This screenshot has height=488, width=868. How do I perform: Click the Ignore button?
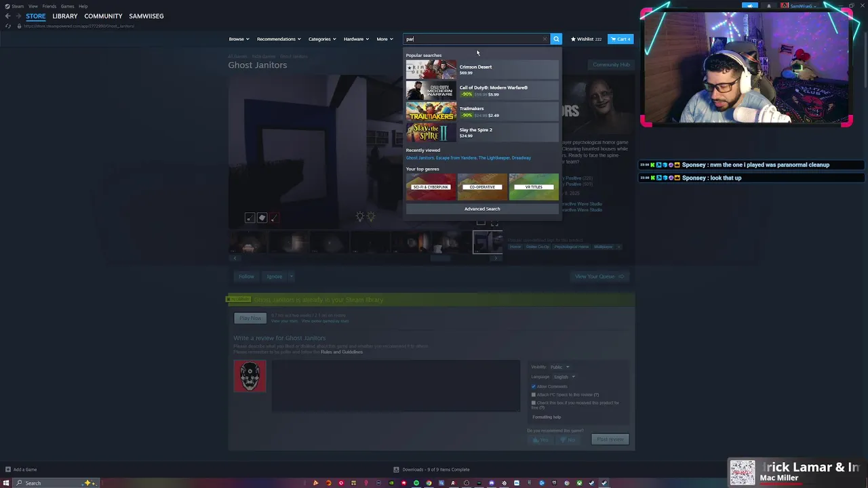click(274, 276)
